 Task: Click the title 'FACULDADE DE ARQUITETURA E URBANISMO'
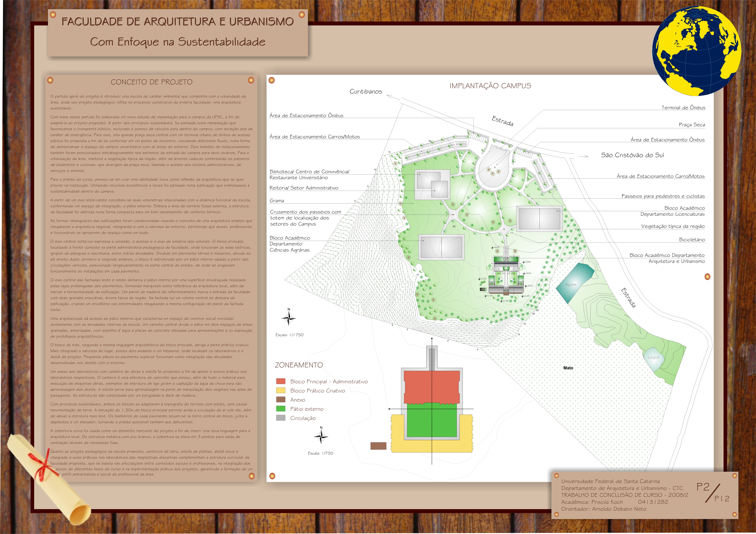[178, 22]
